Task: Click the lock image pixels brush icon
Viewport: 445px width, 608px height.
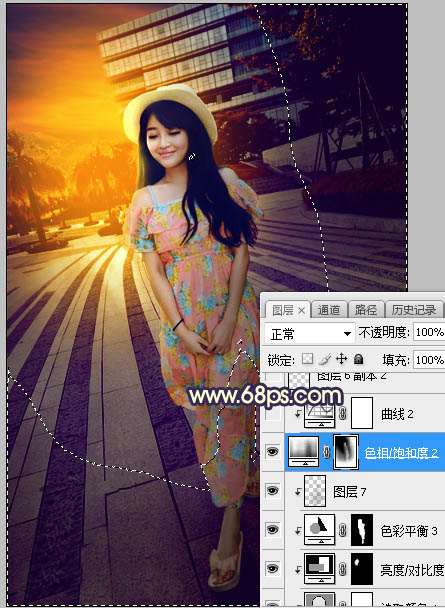Action: 324,360
